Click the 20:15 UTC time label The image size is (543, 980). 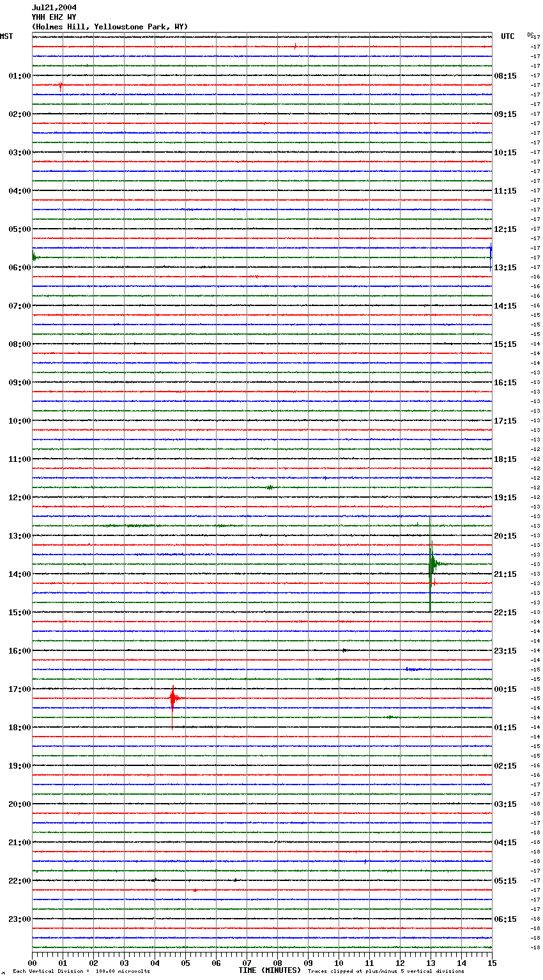pyautogui.click(x=505, y=536)
